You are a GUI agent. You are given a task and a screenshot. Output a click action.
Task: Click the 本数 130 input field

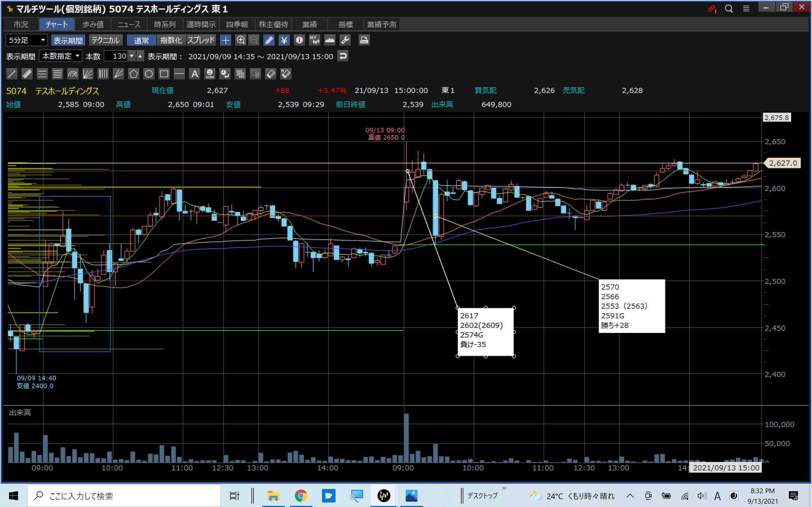point(116,56)
